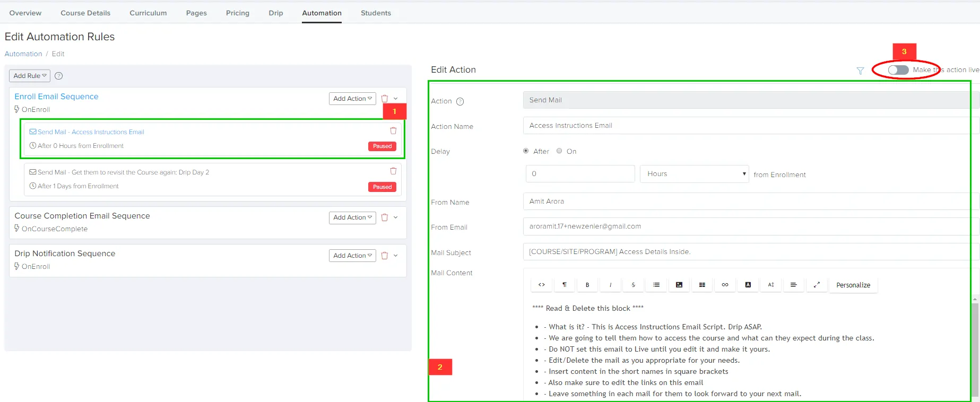Go to the Drip tab

[276, 13]
